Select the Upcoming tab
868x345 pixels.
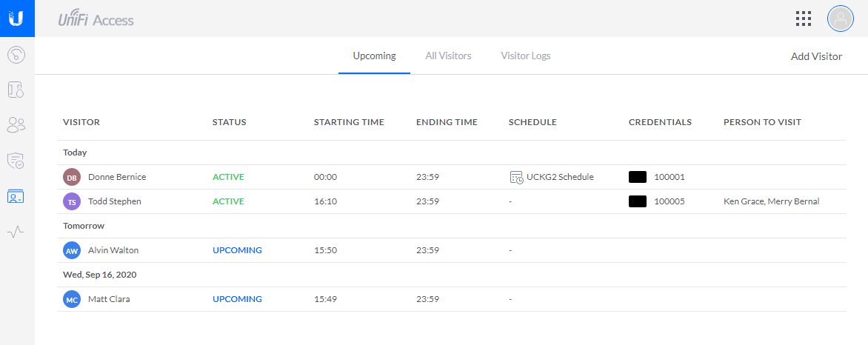click(x=374, y=56)
